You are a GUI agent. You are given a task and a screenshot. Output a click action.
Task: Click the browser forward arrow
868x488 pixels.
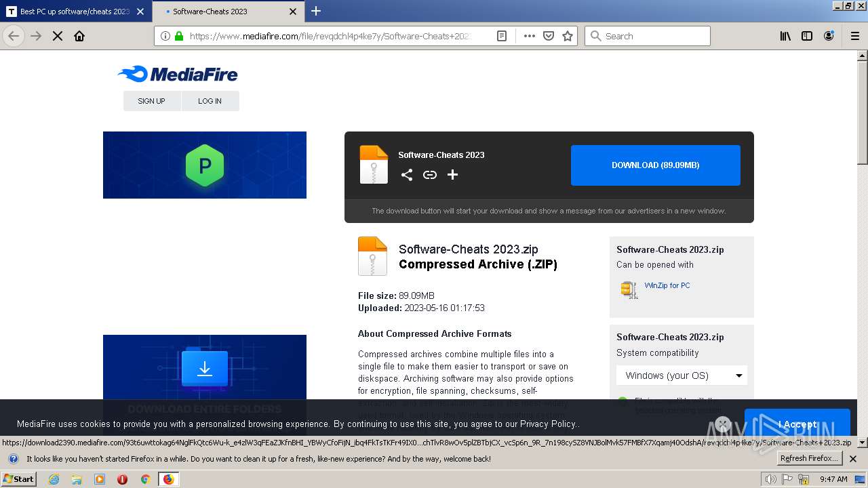point(36,36)
